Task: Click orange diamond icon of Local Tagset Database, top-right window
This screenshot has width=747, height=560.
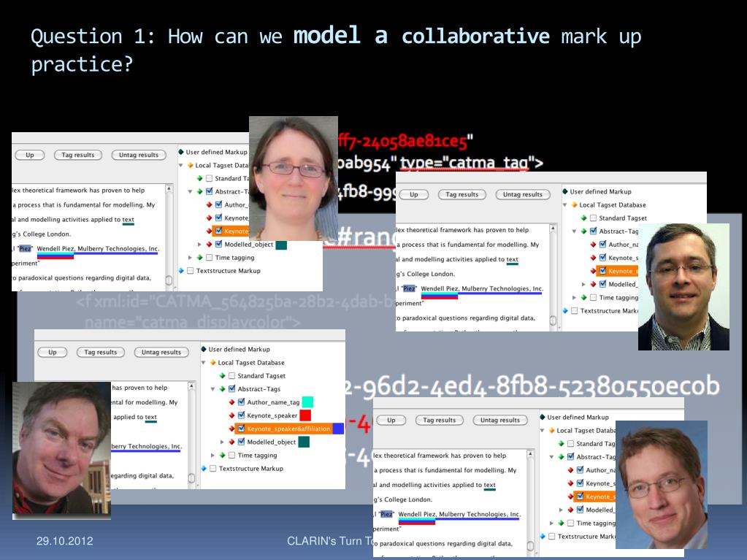Action: point(575,204)
